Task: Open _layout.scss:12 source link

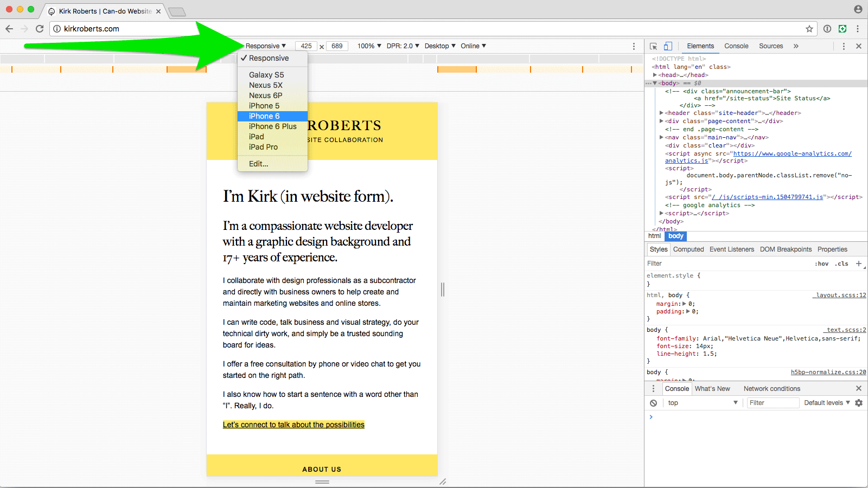Action: click(x=839, y=296)
